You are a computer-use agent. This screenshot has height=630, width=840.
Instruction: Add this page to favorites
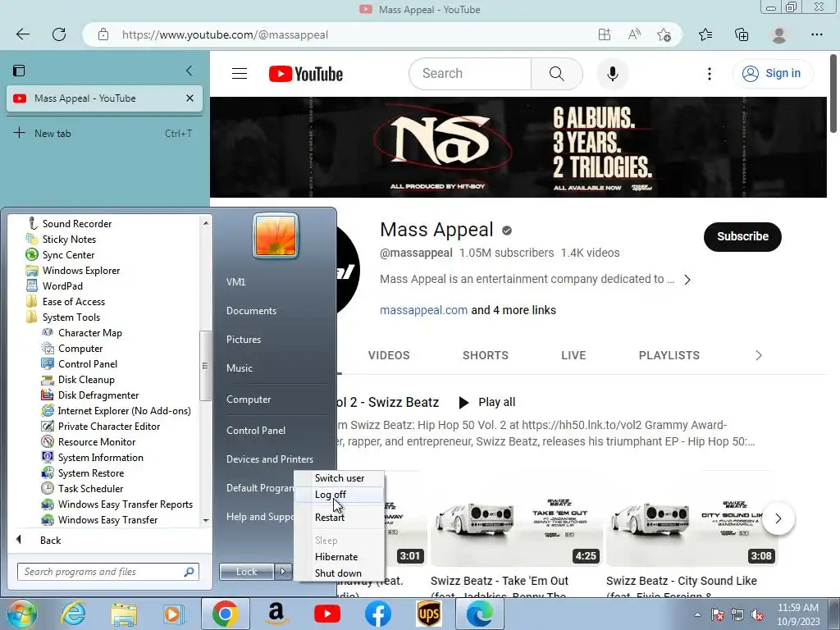point(664,34)
